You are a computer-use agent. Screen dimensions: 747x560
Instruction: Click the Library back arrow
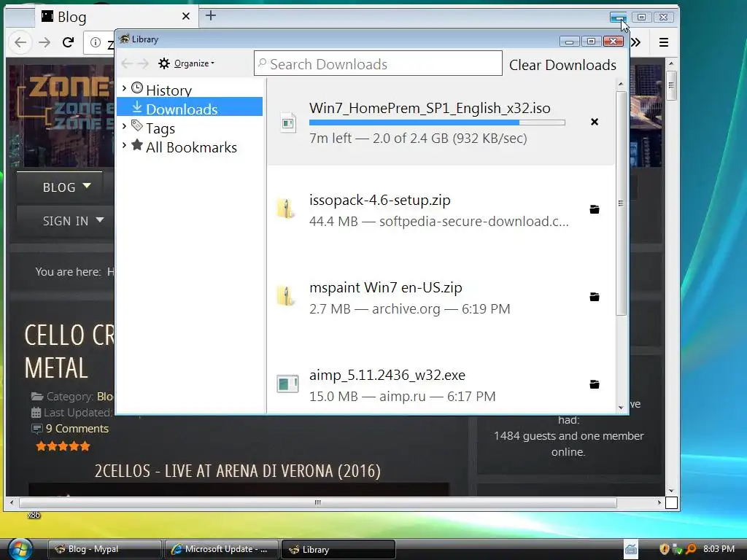127,63
